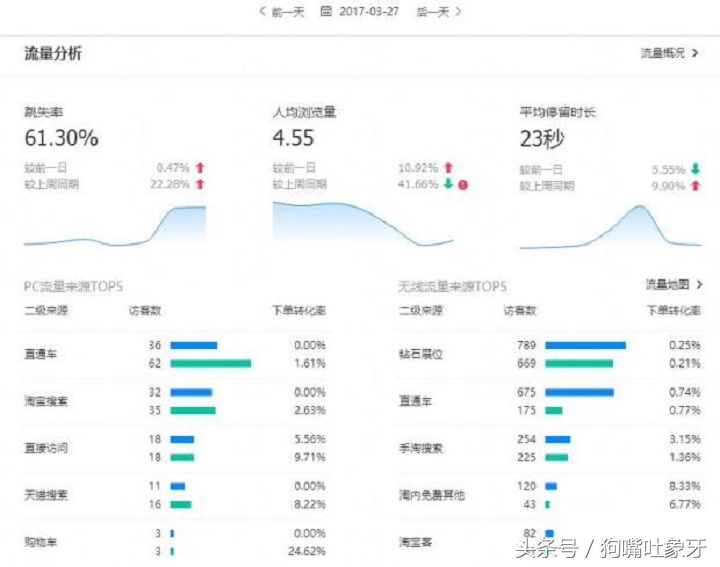Screen dimensions: 720x567
Task: Click green down arrow beside 5.55%
Action: [696, 169]
